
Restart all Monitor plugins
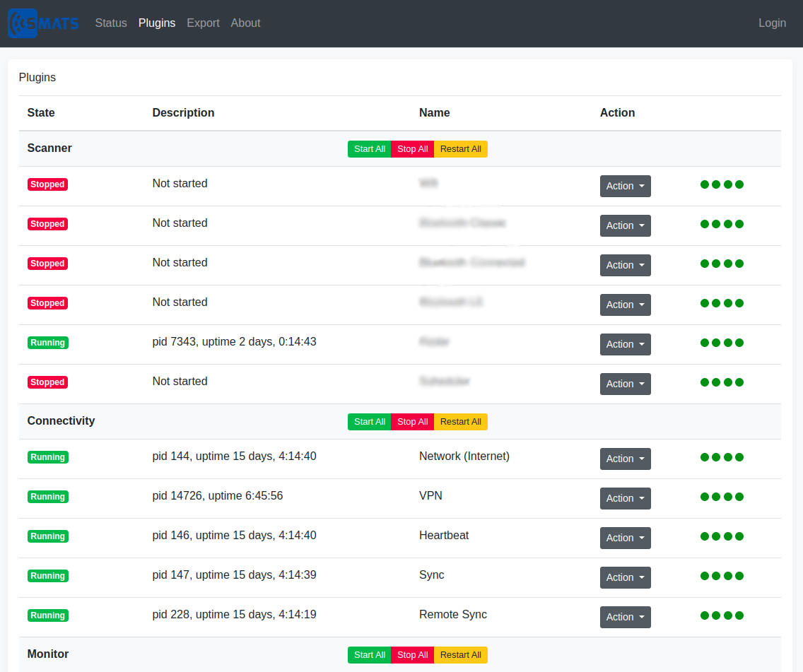coord(460,654)
